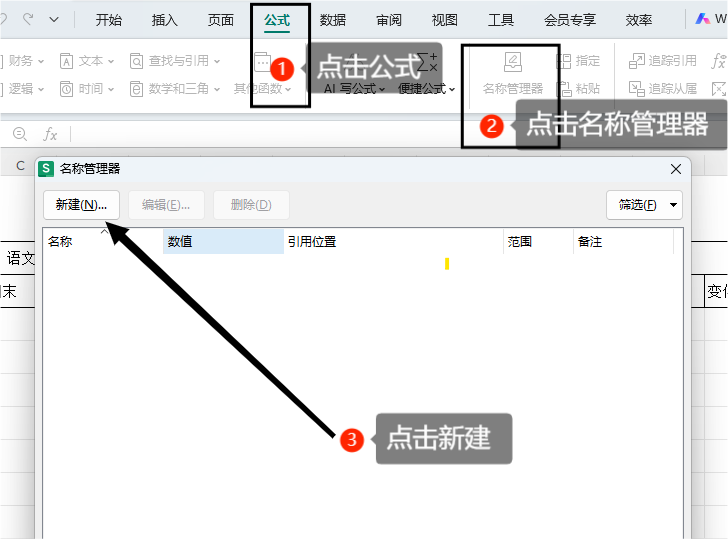Open the 公式 ribbon tab
Image resolution: width=728 pixels, height=539 pixels.
[277, 20]
